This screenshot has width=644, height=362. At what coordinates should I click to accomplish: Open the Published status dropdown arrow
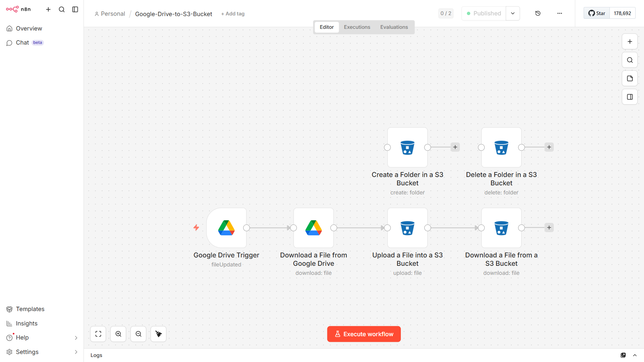(513, 13)
